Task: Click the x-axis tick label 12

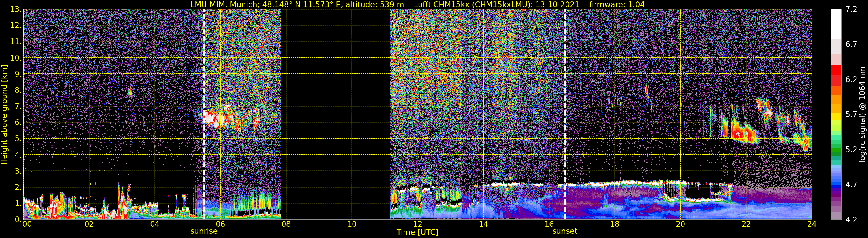Action: (x=417, y=224)
